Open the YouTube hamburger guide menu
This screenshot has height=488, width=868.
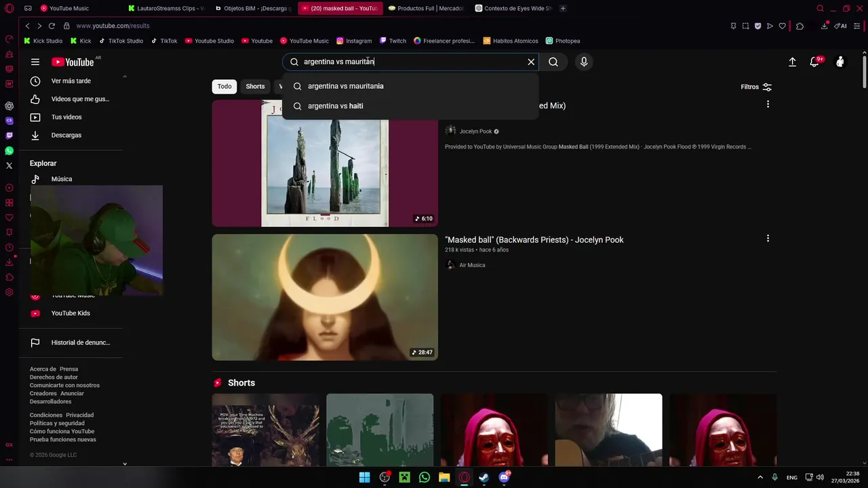pyautogui.click(x=35, y=62)
